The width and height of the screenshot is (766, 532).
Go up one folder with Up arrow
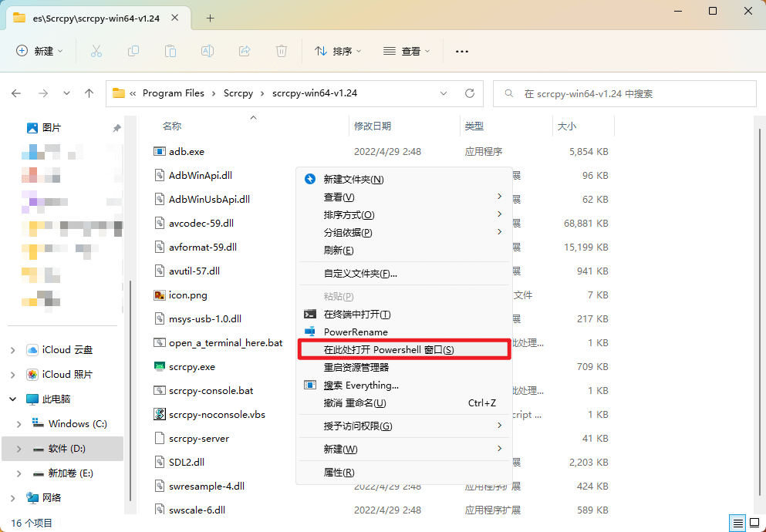[x=89, y=93]
